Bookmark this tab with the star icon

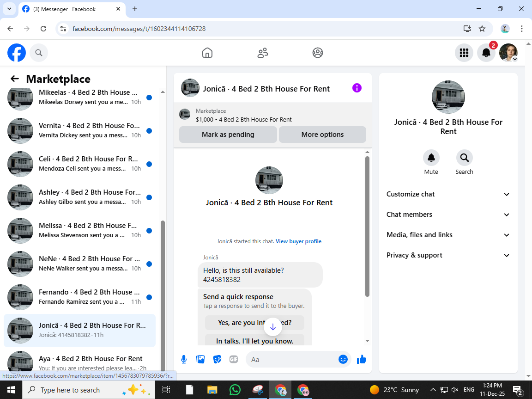click(x=482, y=29)
